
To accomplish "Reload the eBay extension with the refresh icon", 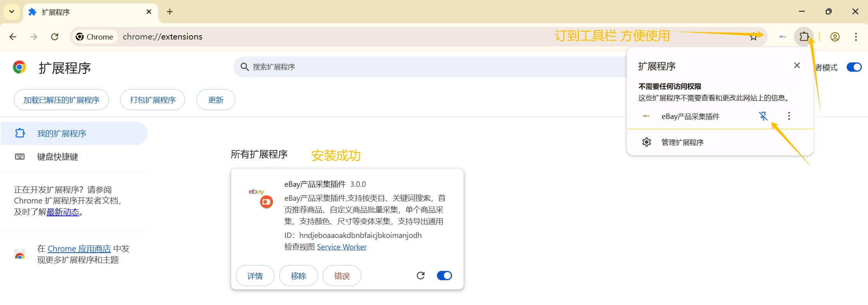I will 421,276.
